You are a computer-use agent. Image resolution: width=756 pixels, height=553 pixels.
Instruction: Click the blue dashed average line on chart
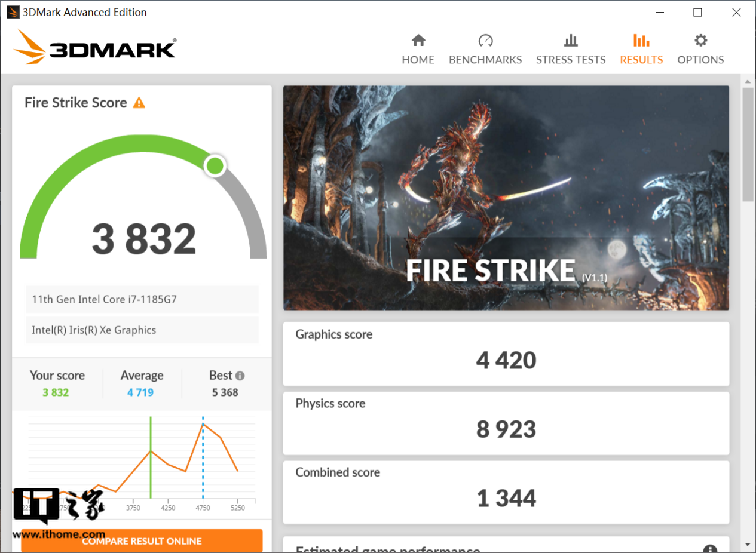(203, 466)
